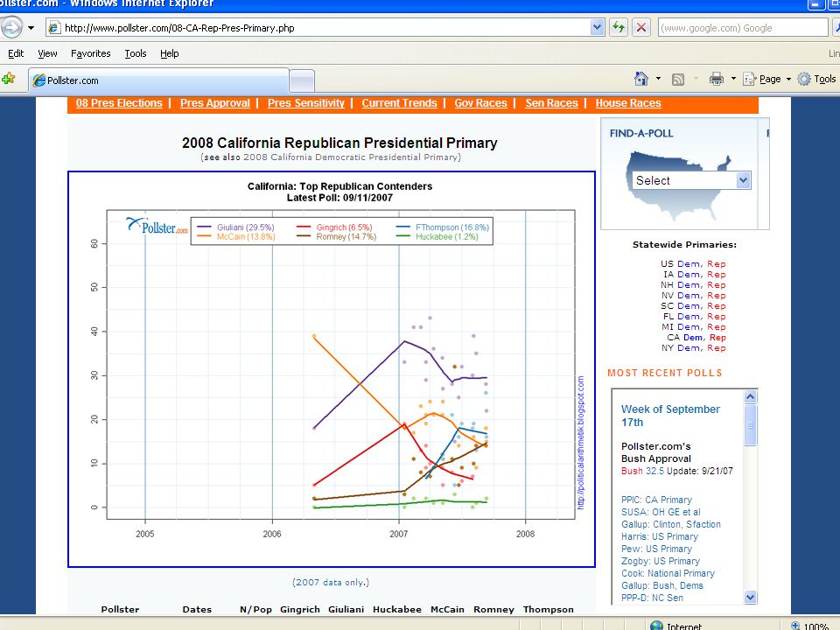This screenshot has height=630, width=840.
Task: Open the Tools menu
Action: pos(136,53)
